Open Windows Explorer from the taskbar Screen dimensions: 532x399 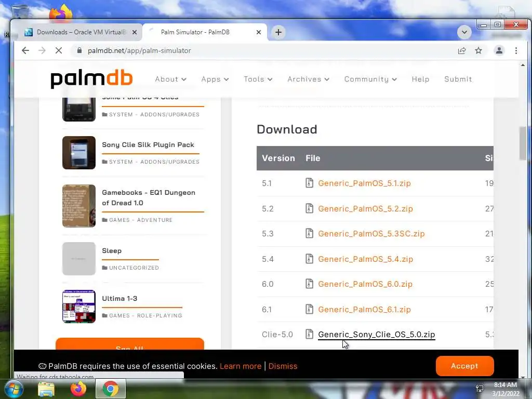point(46,389)
